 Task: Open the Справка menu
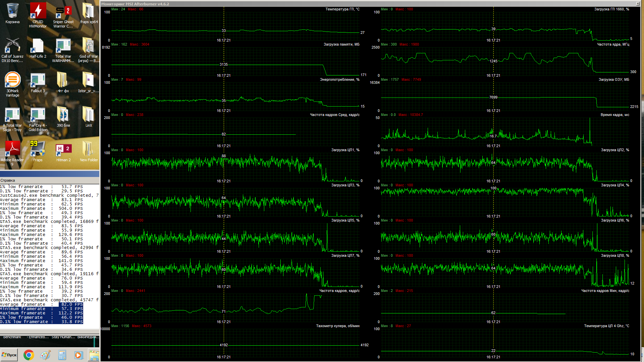(x=8, y=180)
